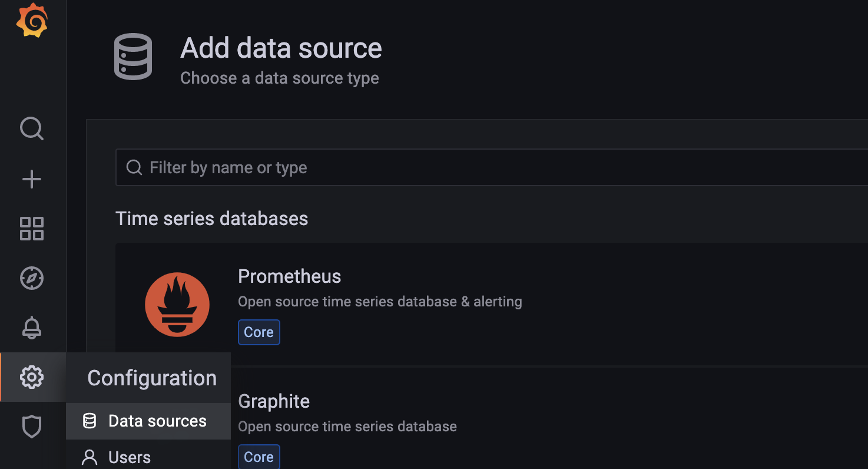The height and width of the screenshot is (469, 868).
Task: Open the Dashboards four-squares icon
Action: pos(32,229)
